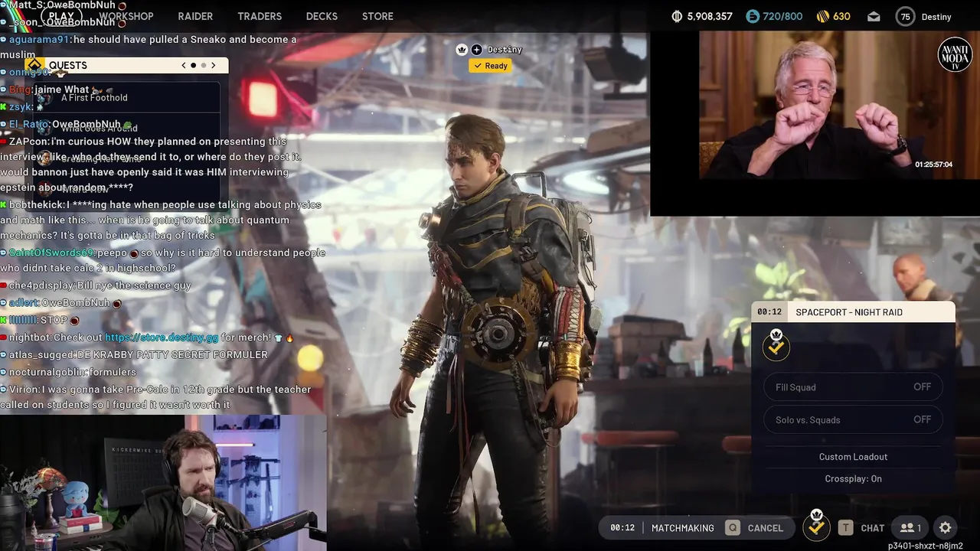
Task: Open the RAIDER tab
Action: pos(195,16)
